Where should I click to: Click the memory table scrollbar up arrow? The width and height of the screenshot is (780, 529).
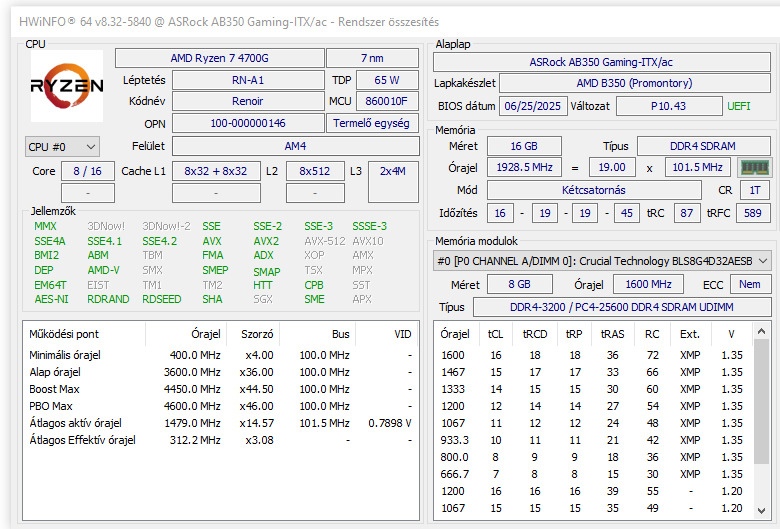(x=761, y=330)
